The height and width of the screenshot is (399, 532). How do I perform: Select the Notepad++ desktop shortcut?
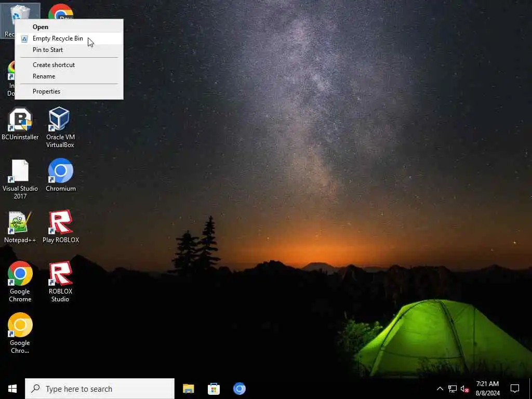coord(20,227)
